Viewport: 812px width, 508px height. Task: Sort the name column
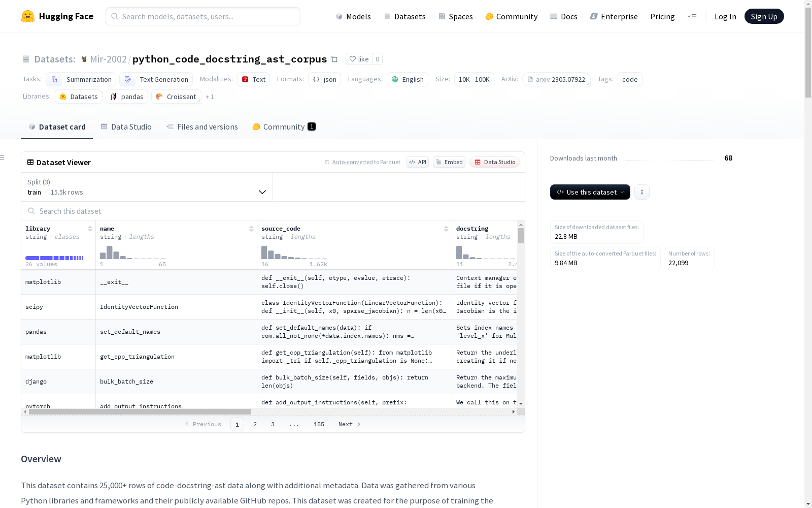point(251,229)
